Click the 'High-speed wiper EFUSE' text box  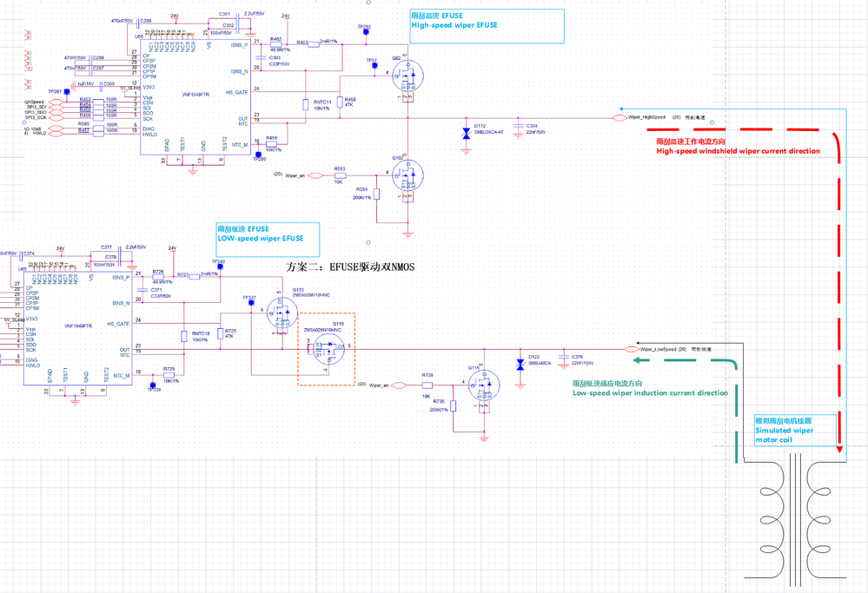(487, 26)
